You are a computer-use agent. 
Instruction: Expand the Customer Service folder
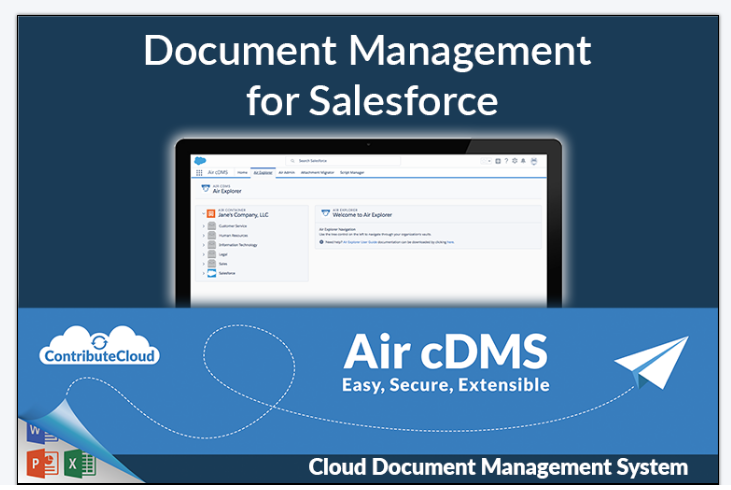coord(203,227)
